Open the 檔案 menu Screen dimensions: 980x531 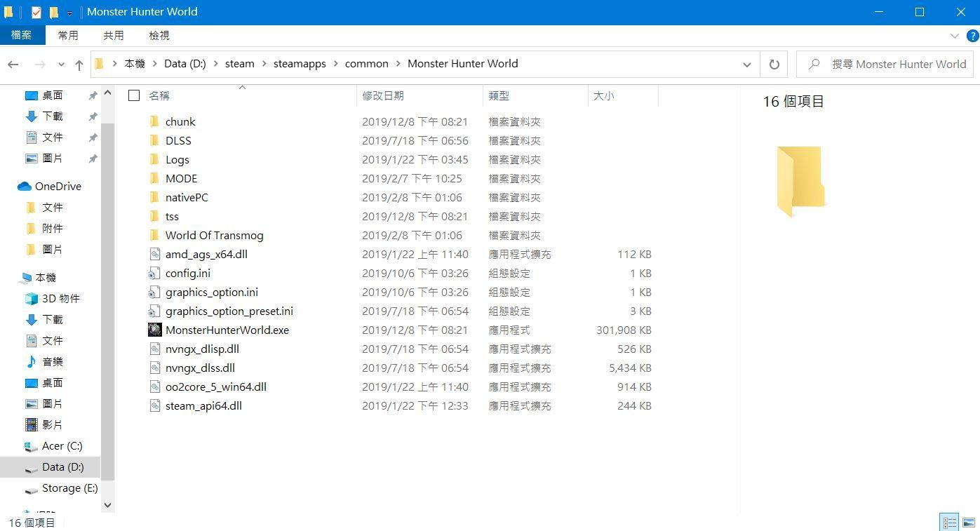click(22, 35)
